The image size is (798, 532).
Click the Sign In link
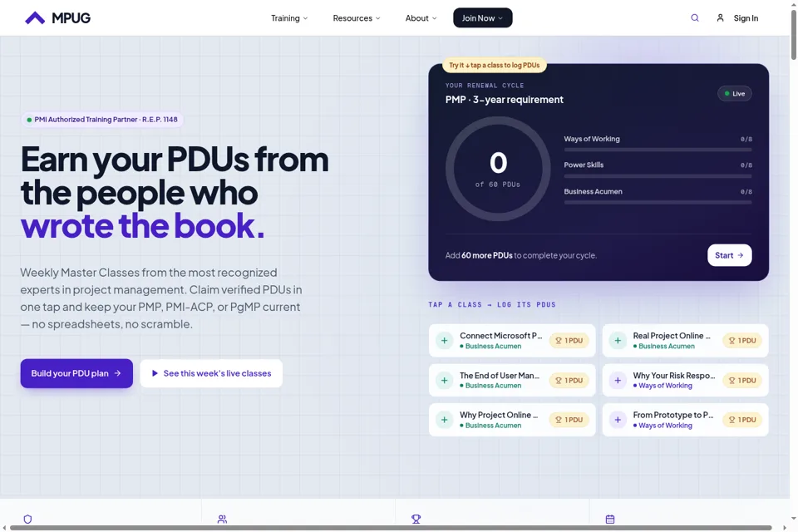pyautogui.click(x=746, y=17)
